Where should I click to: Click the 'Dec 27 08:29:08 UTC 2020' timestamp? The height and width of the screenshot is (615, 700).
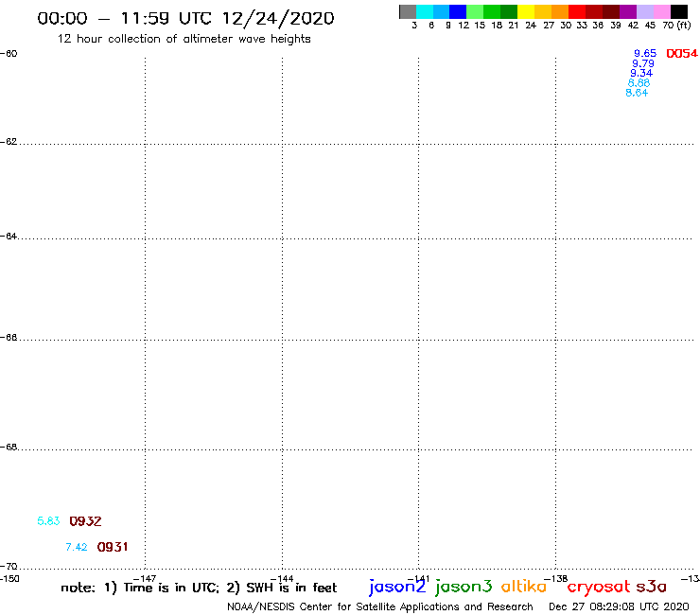coord(619,606)
